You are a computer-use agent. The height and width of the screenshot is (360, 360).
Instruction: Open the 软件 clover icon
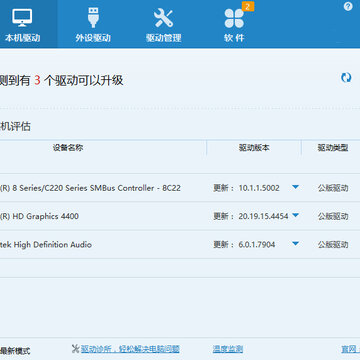point(234,18)
